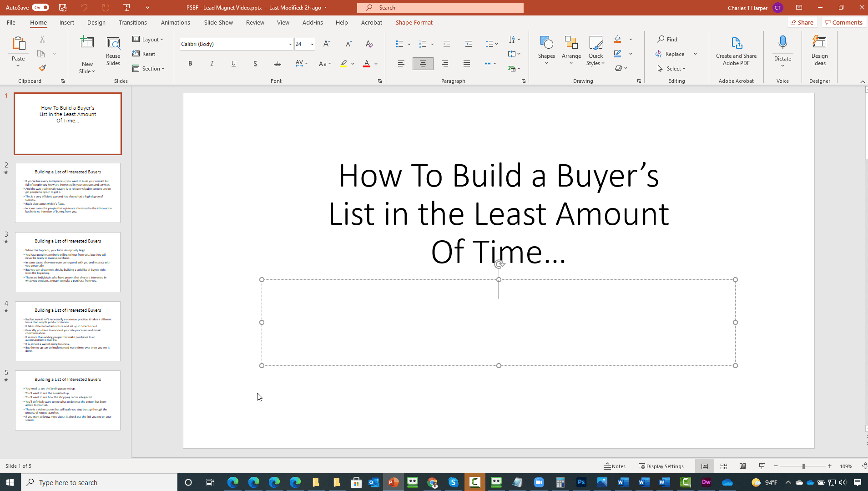Open font size dropdown
Viewport: 868px width, 491px height.
tap(312, 44)
